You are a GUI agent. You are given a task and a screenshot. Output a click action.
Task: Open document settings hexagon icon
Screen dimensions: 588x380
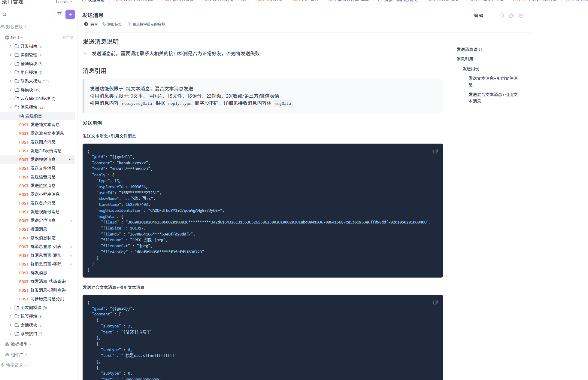tap(521, 16)
